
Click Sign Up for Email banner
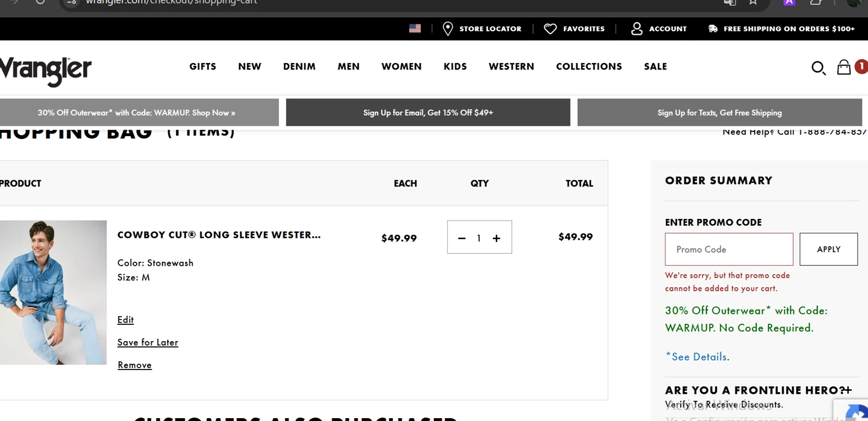tap(428, 112)
